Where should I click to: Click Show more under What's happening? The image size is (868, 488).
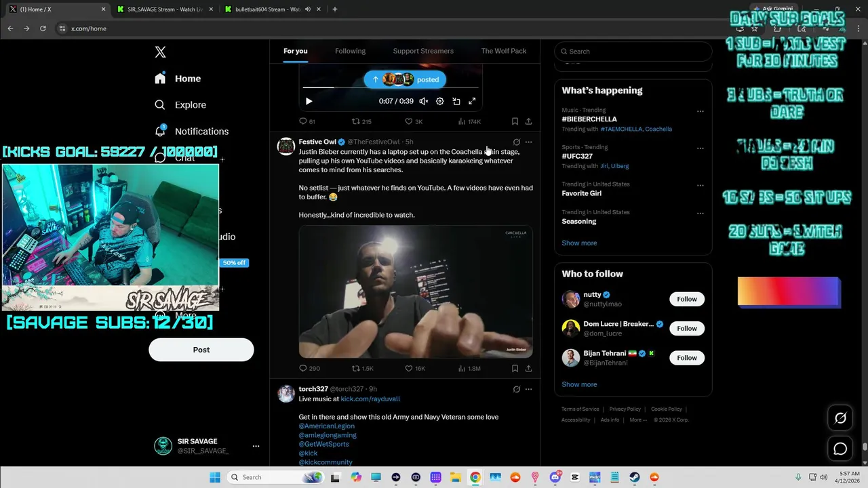[579, 243]
